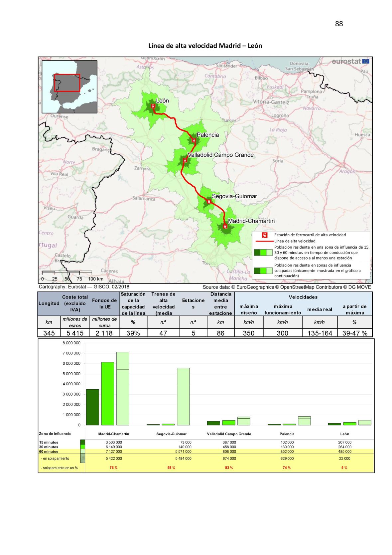Click the León station icon on map
Image resolution: width=392 pixels, height=555 pixels.
[153, 106]
